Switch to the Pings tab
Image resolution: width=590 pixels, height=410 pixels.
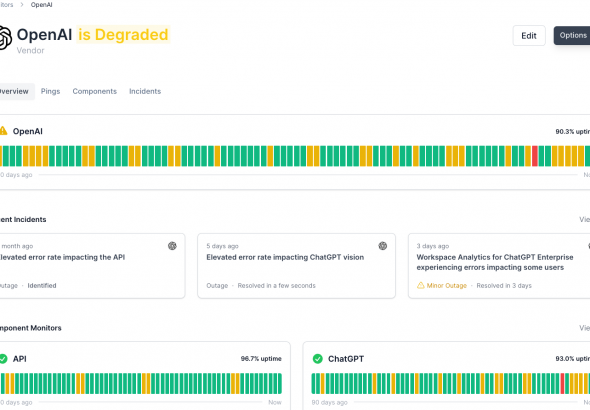pyautogui.click(x=50, y=91)
